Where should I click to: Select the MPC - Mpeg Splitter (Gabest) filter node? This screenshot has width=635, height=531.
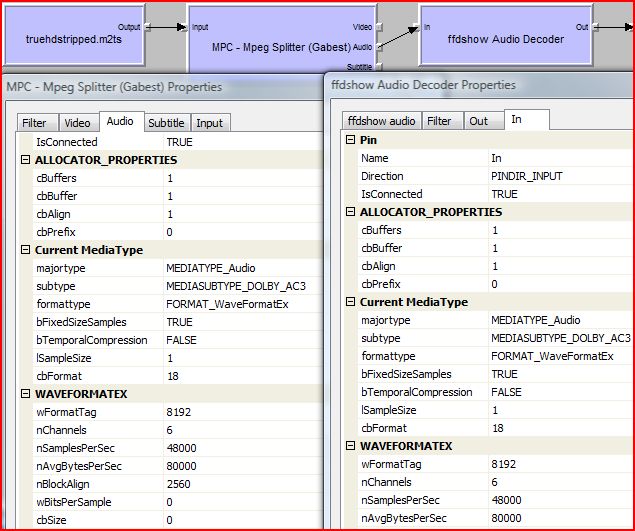pos(282,39)
